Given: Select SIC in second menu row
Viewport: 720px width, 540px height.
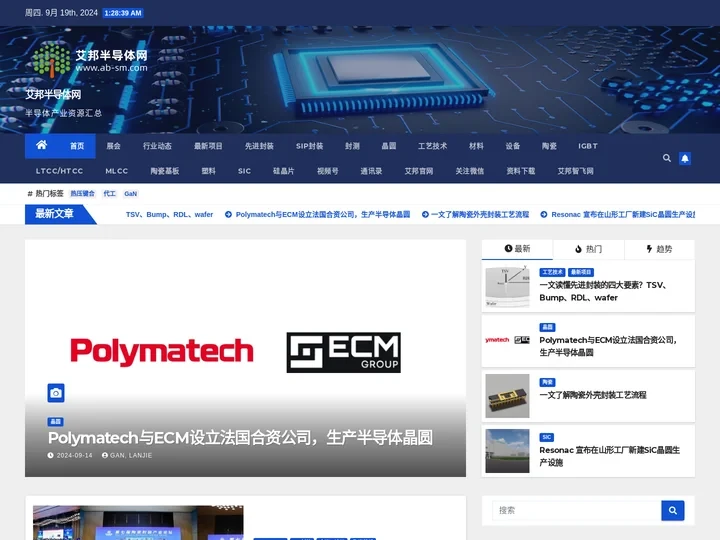Looking at the screenshot, I should pos(244,171).
